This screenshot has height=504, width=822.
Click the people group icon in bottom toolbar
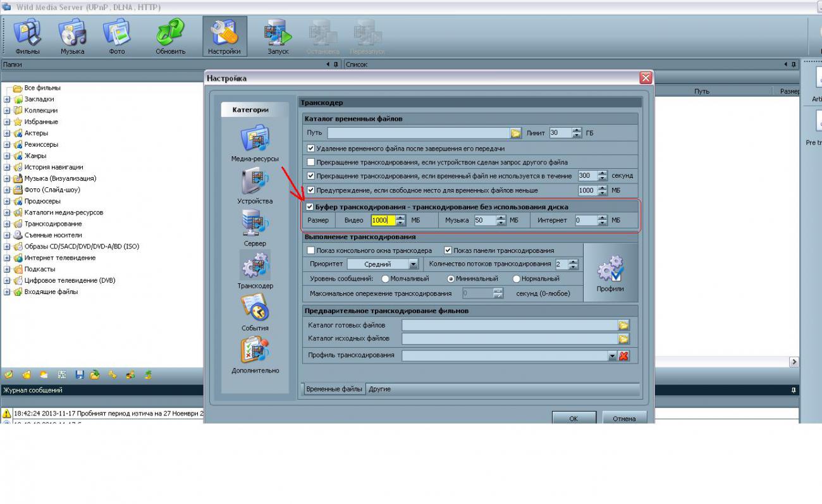click(130, 374)
